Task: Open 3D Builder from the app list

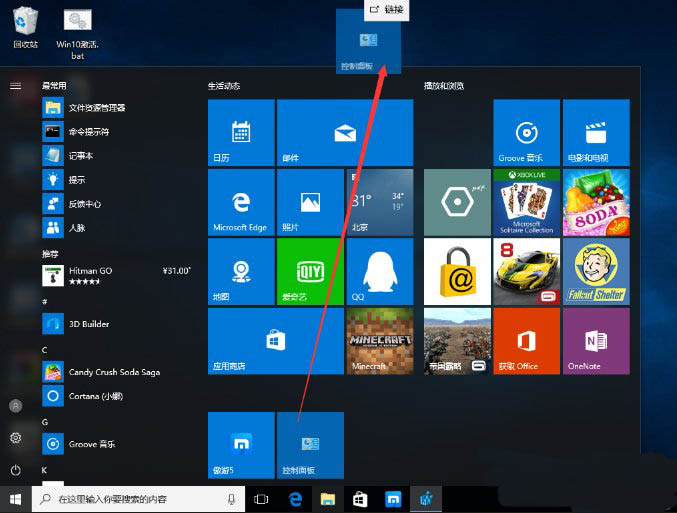Action: 88,324
